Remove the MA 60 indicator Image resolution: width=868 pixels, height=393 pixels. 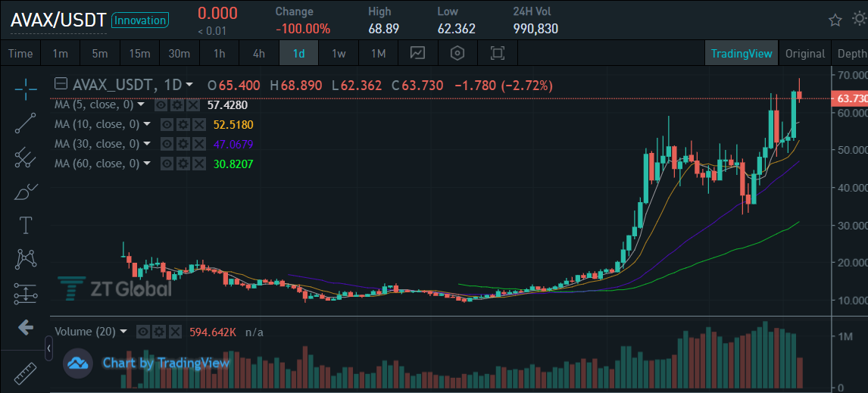(198, 164)
